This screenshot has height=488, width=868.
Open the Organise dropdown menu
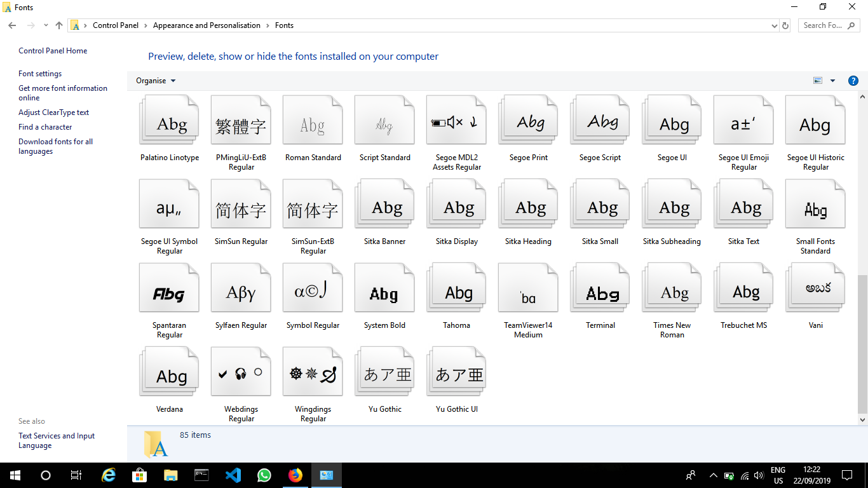pyautogui.click(x=154, y=81)
